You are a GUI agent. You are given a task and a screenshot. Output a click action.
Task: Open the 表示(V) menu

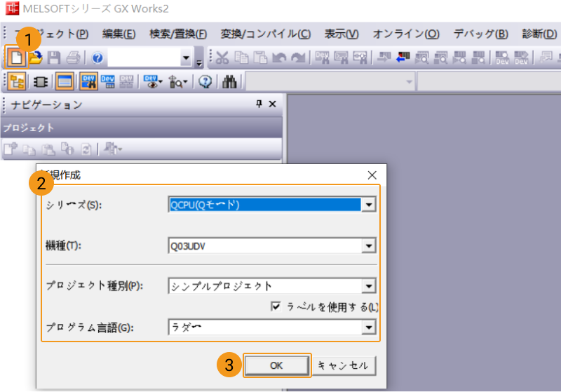(341, 34)
